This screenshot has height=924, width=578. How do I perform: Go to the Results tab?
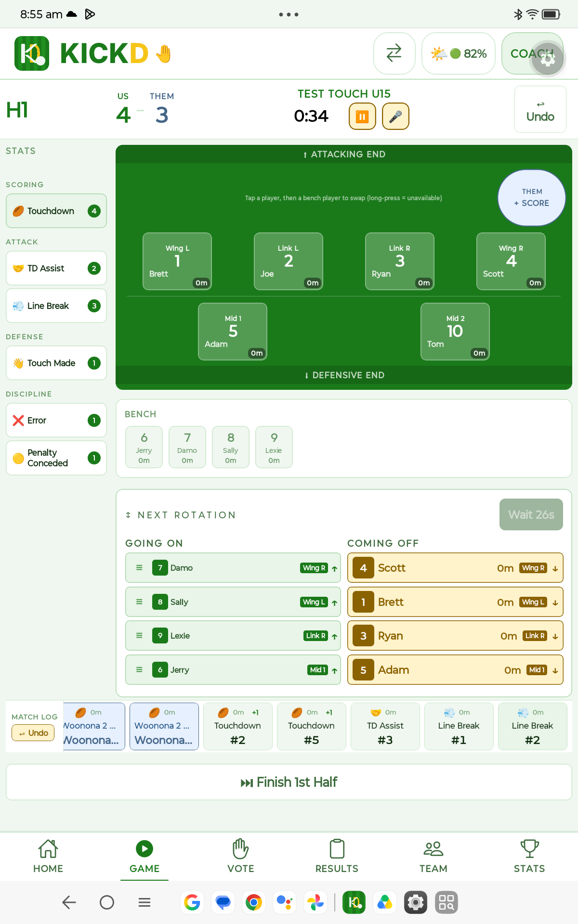[337, 856]
